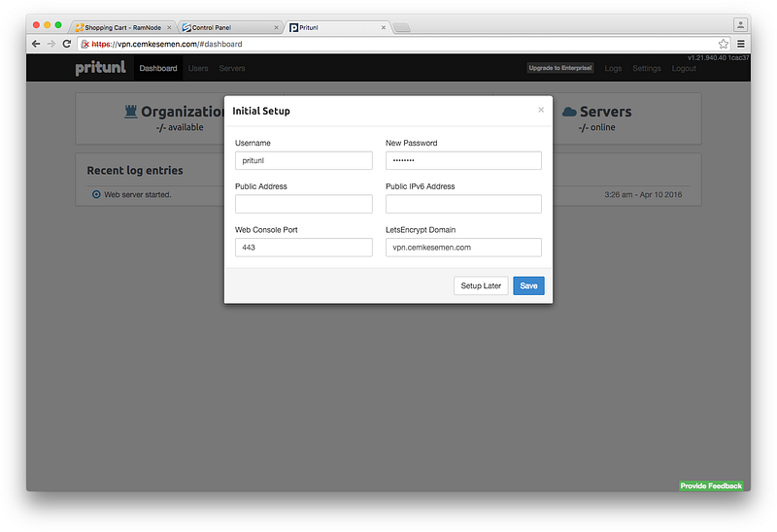777x532 pixels.
Task: Click the Save button
Action: click(528, 285)
